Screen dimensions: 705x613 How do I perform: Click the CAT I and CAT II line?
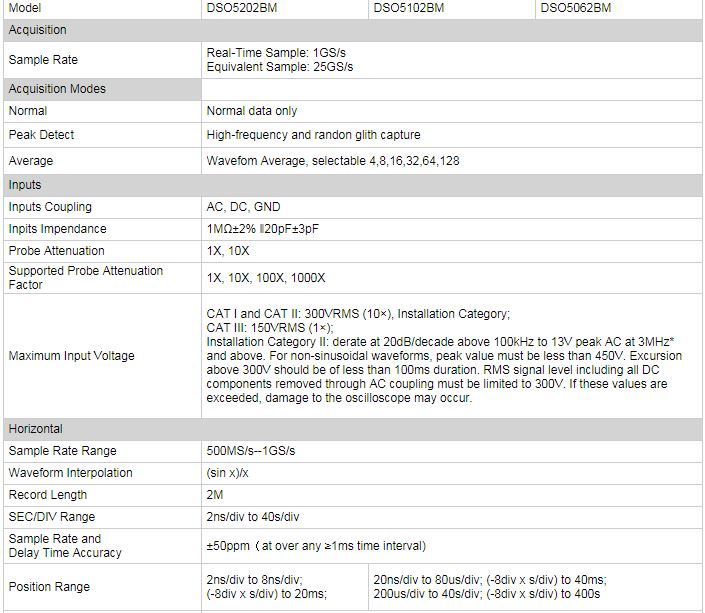pyautogui.click(x=358, y=313)
